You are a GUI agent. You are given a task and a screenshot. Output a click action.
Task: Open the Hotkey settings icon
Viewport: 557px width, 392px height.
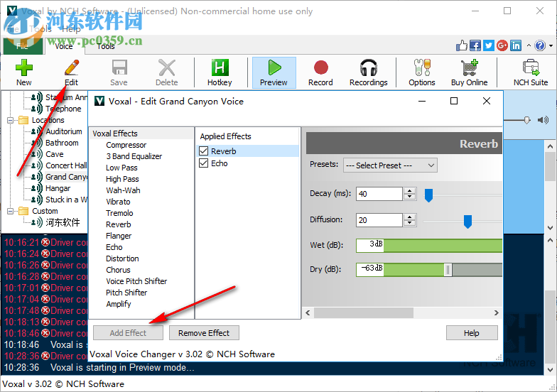220,67
